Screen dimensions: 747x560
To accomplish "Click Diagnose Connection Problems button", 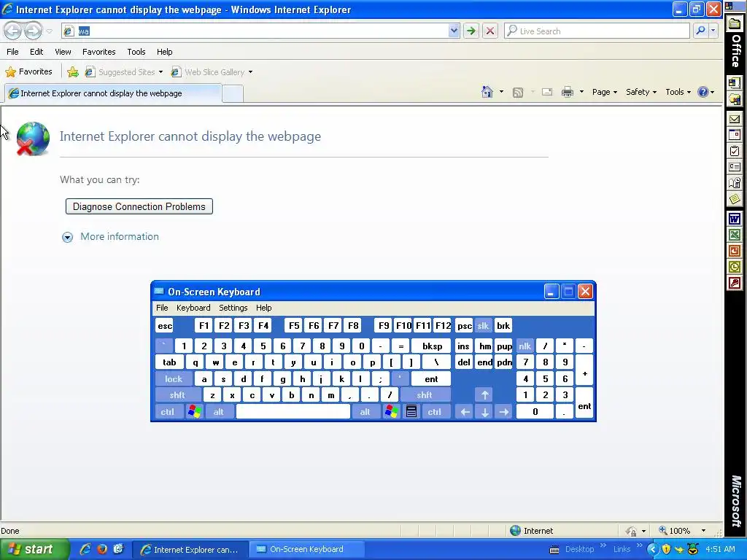I will [139, 206].
